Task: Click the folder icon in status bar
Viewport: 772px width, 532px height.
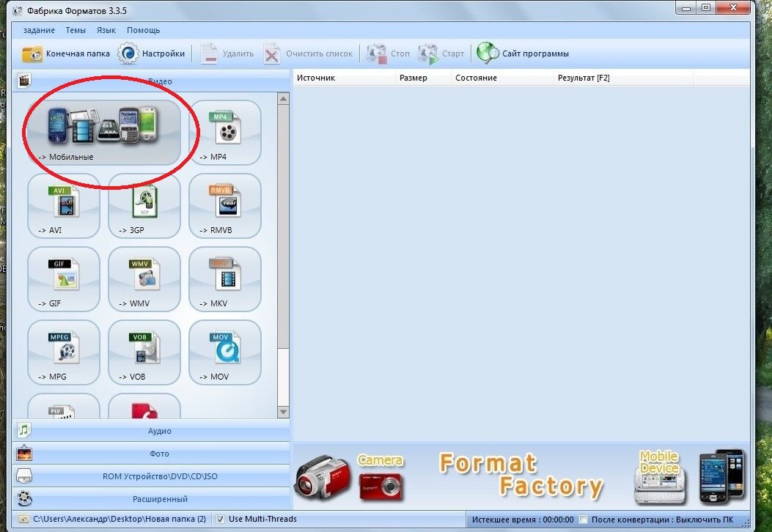Action: [x=23, y=520]
